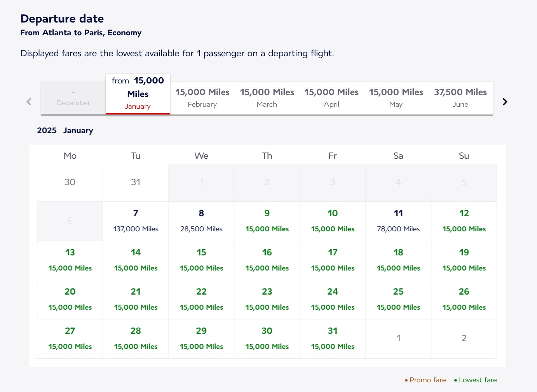Click the From Atlanta to Paris, Economy subtitle

coord(81,33)
